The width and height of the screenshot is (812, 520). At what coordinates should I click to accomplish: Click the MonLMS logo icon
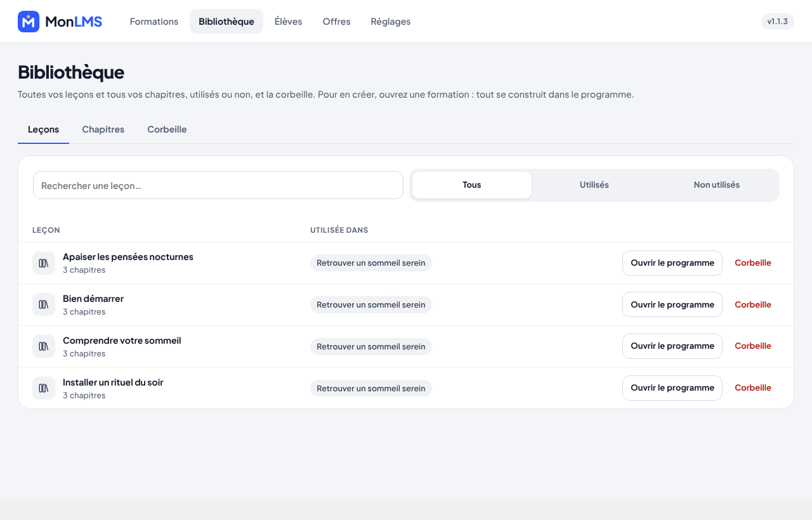[29, 22]
